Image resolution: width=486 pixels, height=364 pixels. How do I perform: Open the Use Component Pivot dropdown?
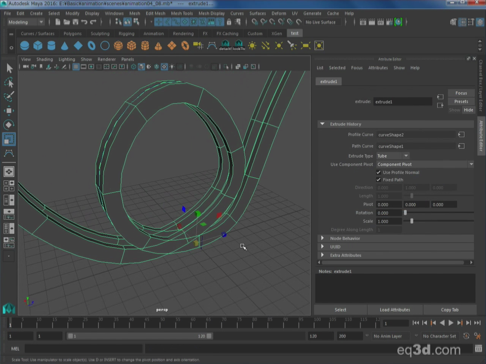pos(425,164)
